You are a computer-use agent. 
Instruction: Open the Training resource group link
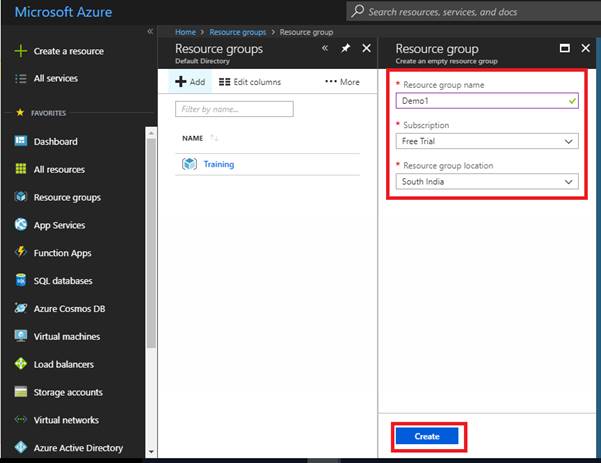coord(219,164)
